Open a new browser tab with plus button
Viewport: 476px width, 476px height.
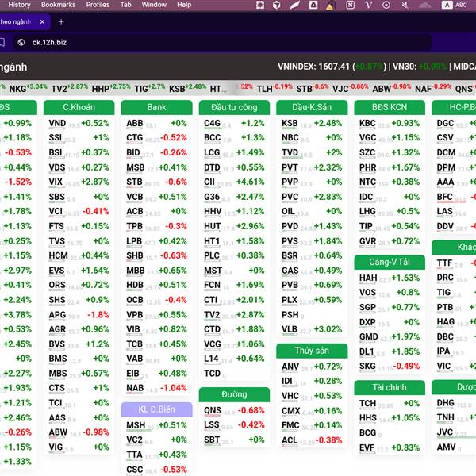pos(61,22)
